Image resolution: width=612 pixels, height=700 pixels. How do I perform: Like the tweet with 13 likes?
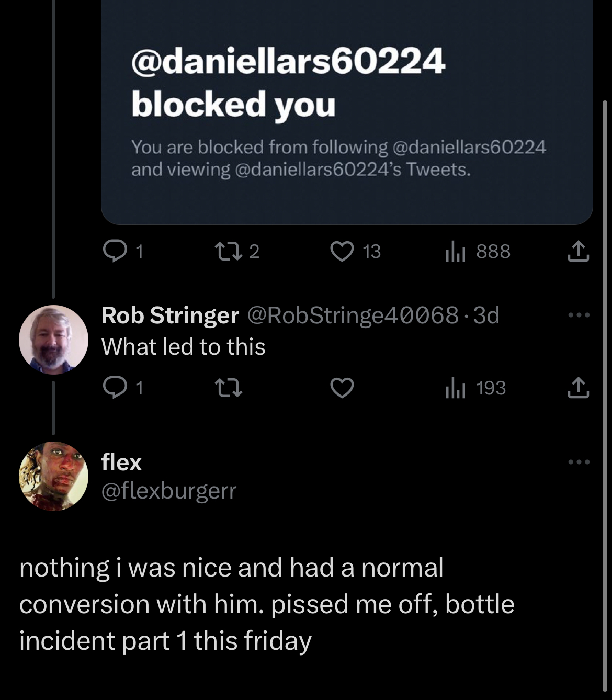click(x=342, y=252)
